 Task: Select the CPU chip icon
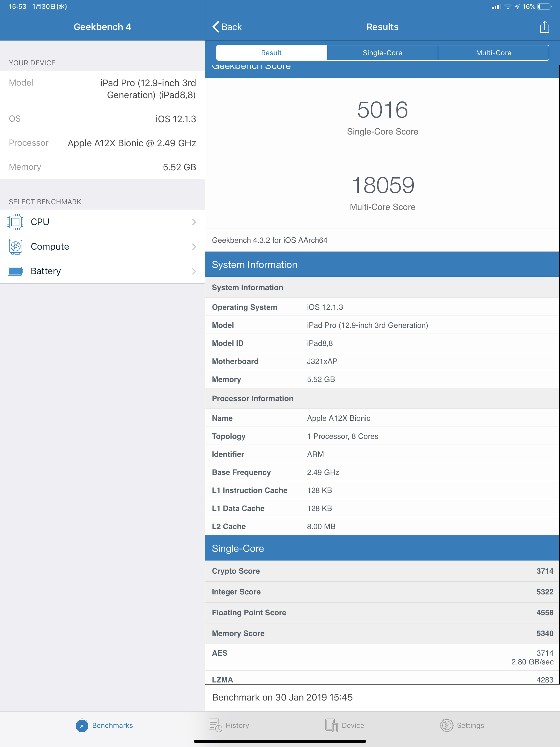(15, 222)
